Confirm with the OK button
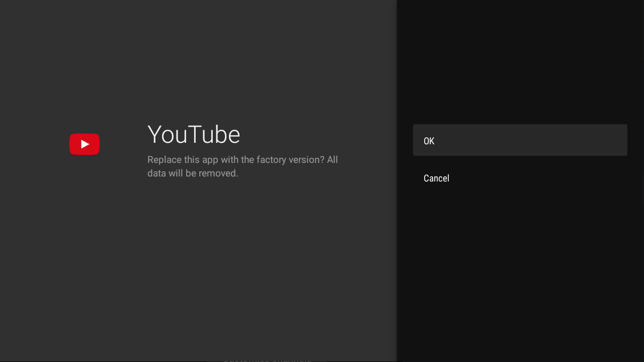This screenshot has height=362, width=644. coord(520,140)
